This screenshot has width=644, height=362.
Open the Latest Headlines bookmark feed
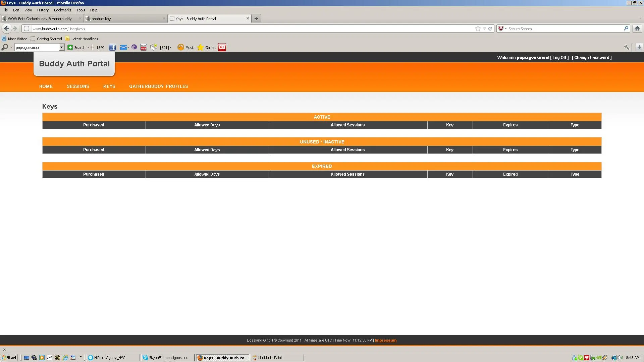tap(82, 39)
